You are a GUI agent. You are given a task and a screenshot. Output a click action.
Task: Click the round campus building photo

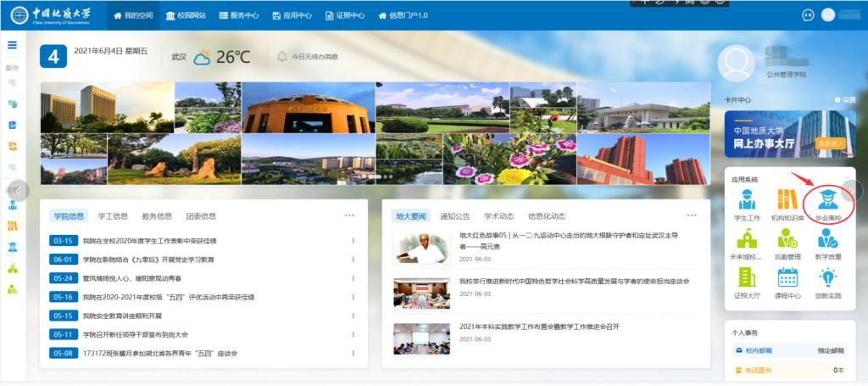308,109
